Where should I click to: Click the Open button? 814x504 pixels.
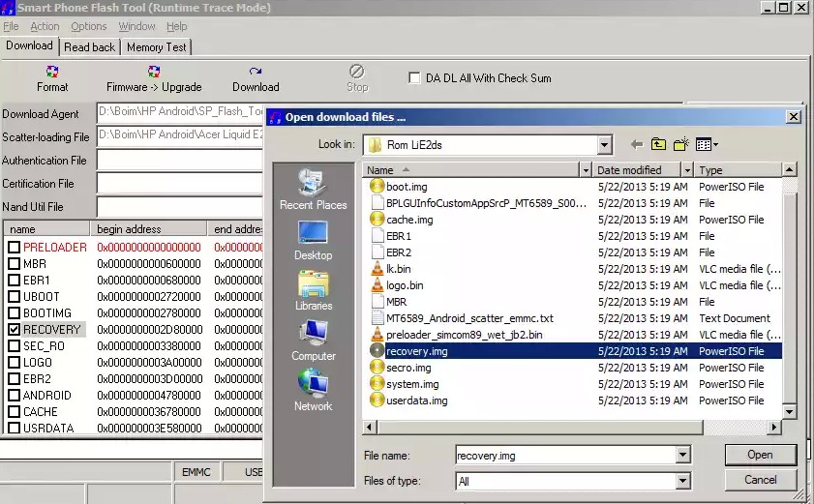pyautogui.click(x=761, y=455)
